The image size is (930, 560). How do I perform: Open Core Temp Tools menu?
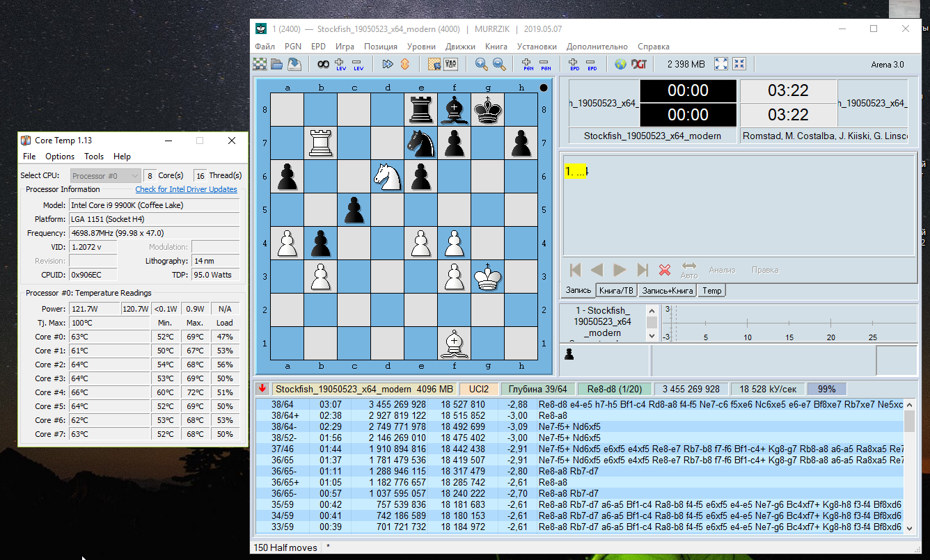[94, 157]
